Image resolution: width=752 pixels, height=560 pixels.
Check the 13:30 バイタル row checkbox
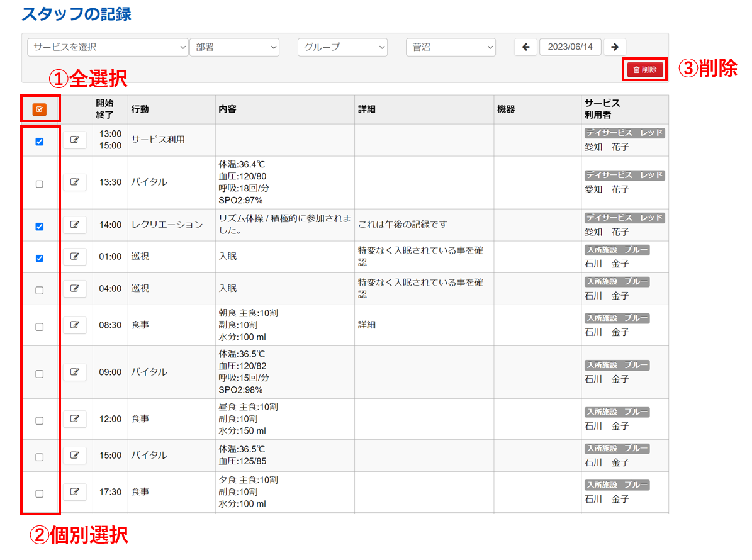40,184
